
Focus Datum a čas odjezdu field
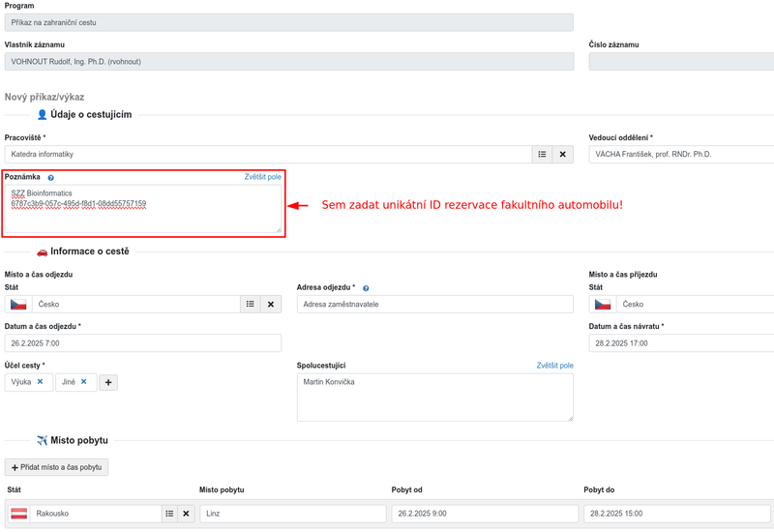(143, 343)
